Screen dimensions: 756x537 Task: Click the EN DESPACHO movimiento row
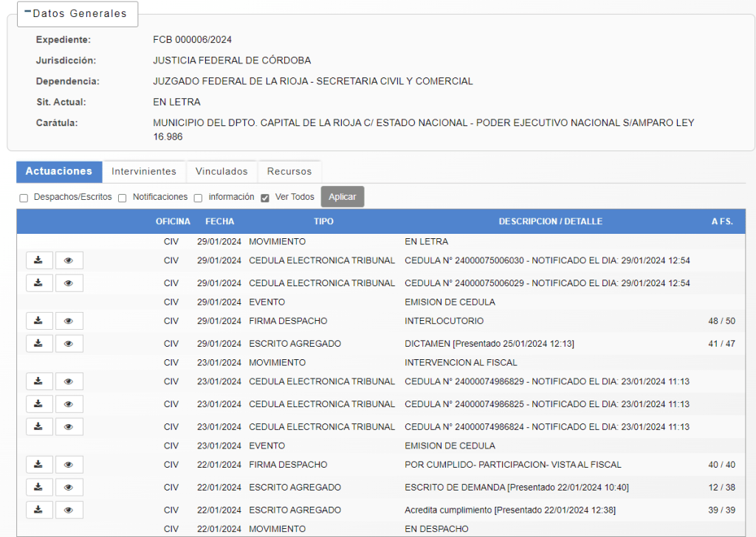click(381, 529)
